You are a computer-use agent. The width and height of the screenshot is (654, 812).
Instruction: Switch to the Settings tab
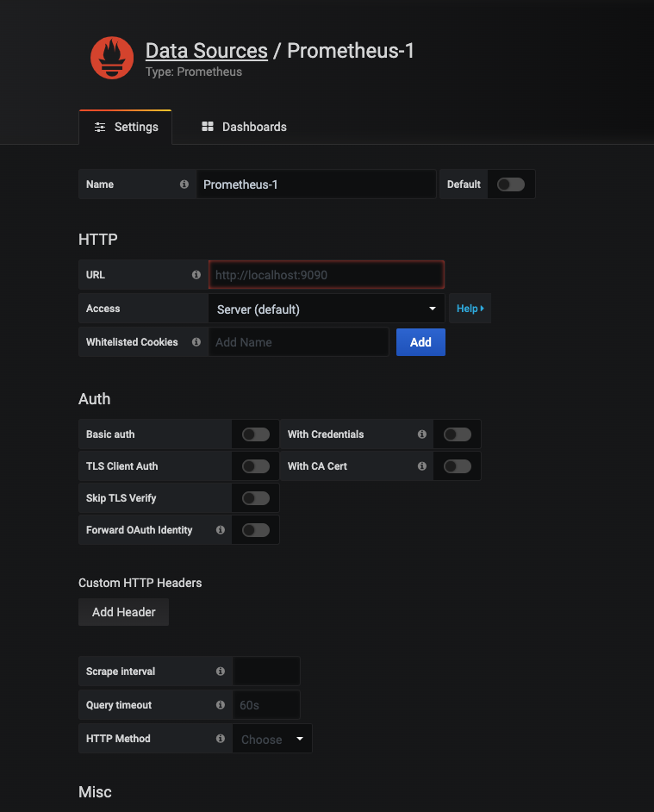click(x=125, y=127)
